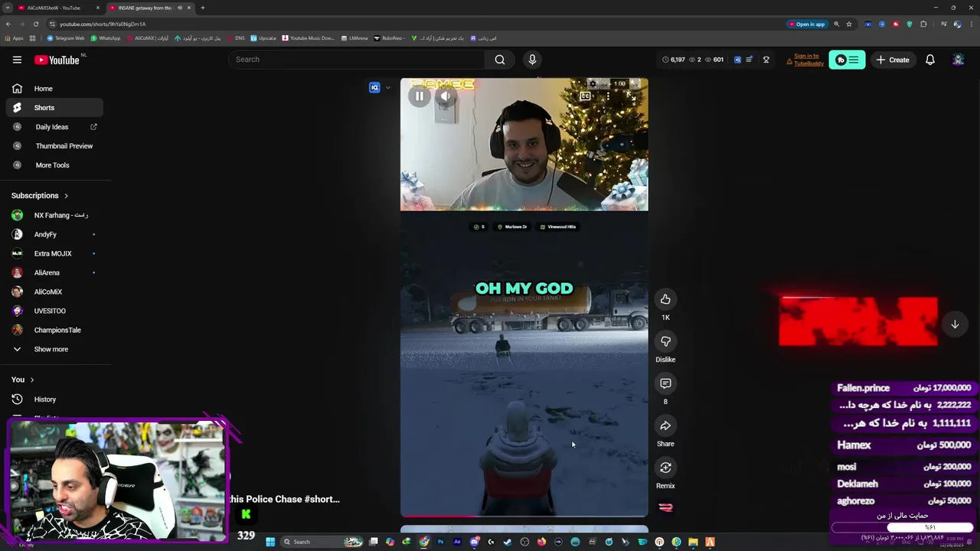This screenshot has width=980, height=551.
Task: Dislike the Short with thumbs down
Action: click(x=665, y=341)
